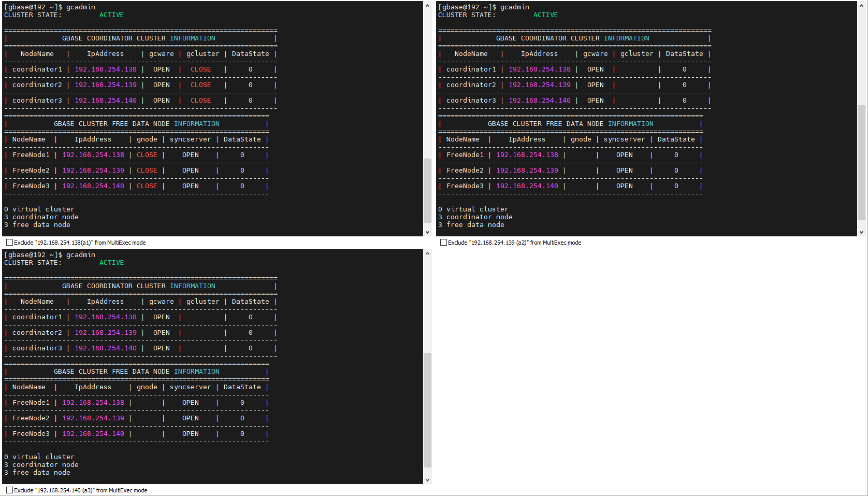Click OPEN syncserver value for FreeNode3 in a1
868x496 pixels.
tap(191, 186)
